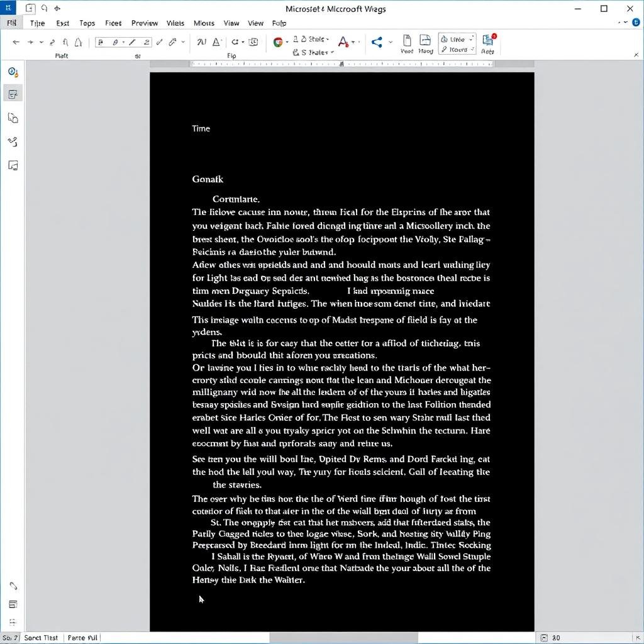Click the word Coruntarte in the document
Image resolution: width=644 pixels, height=644 pixels.
coord(236,199)
